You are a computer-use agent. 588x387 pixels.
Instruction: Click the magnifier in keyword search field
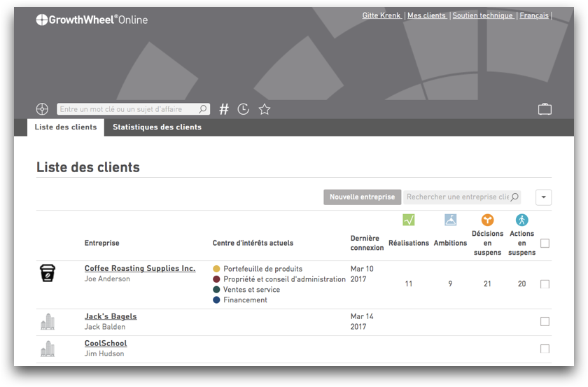202,109
